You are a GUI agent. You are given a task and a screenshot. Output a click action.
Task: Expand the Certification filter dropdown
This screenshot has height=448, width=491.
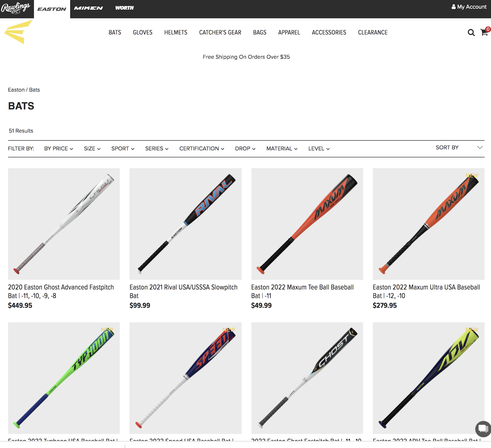pos(202,149)
